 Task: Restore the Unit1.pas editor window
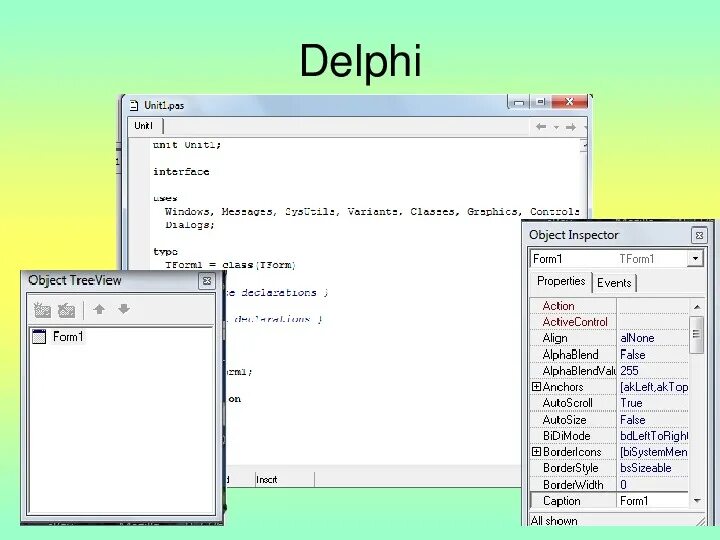tap(541, 101)
